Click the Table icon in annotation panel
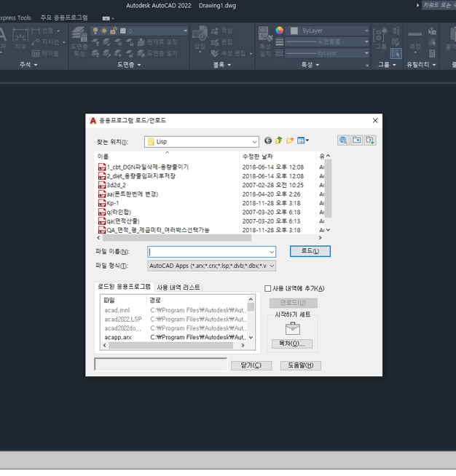Image resolution: width=456 pixels, height=476 pixels. point(36,54)
